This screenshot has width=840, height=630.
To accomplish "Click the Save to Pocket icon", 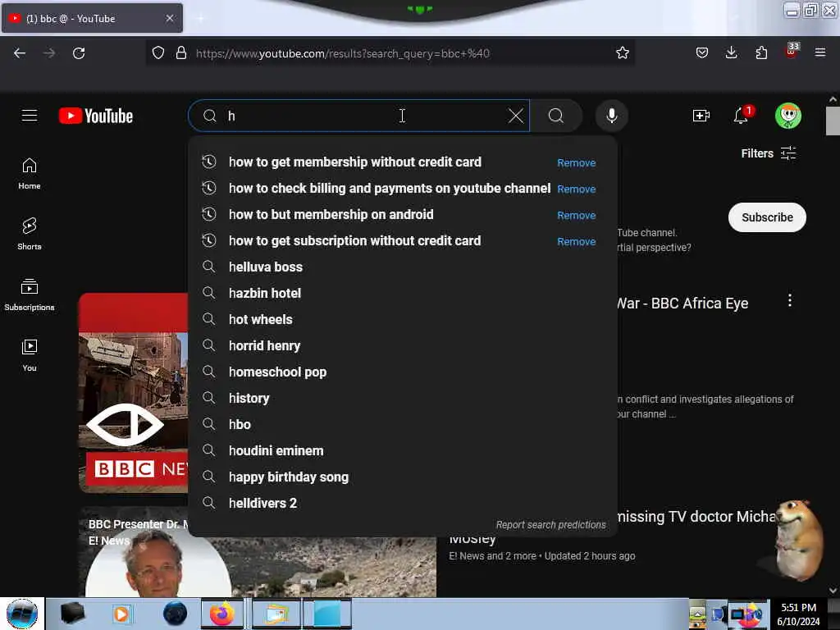I will coord(702,52).
